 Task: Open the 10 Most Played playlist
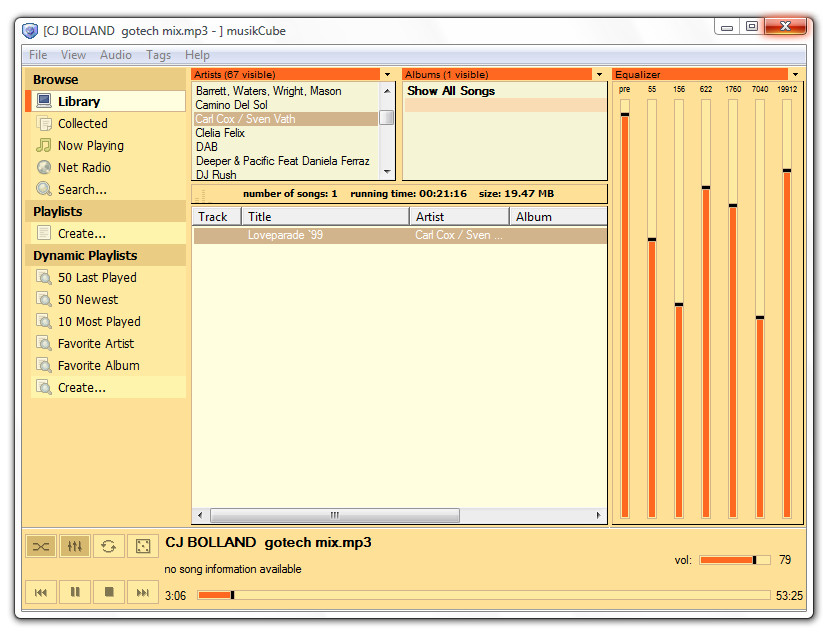(109, 321)
